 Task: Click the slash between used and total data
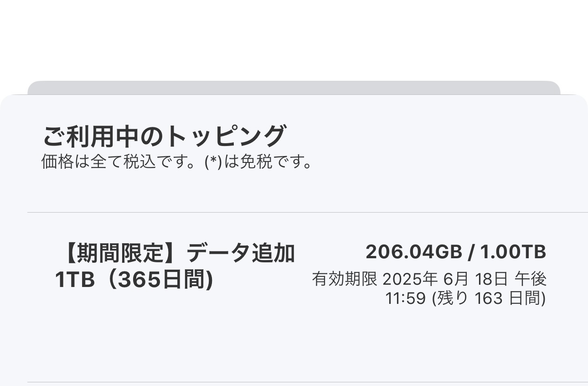click(471, 252)
